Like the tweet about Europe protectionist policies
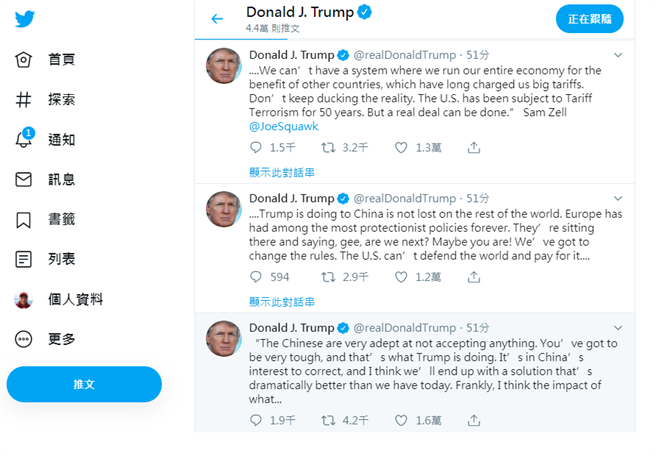The image size is (656, 456). click(401, 277)
